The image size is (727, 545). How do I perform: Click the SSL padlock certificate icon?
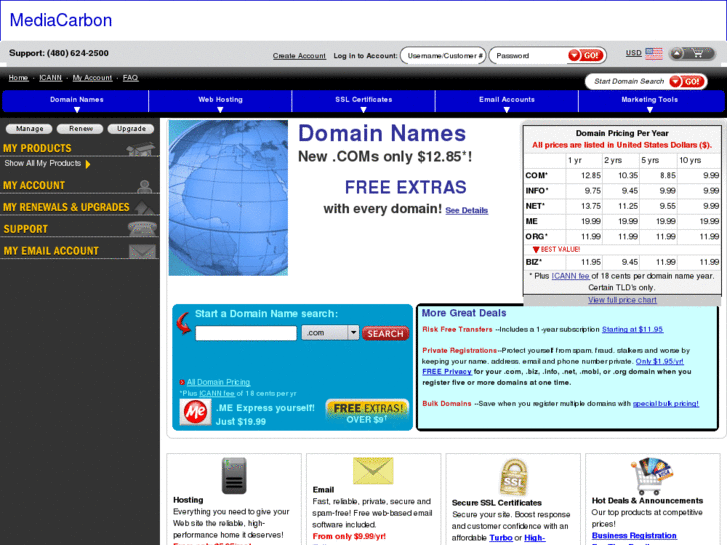[513, 477]
